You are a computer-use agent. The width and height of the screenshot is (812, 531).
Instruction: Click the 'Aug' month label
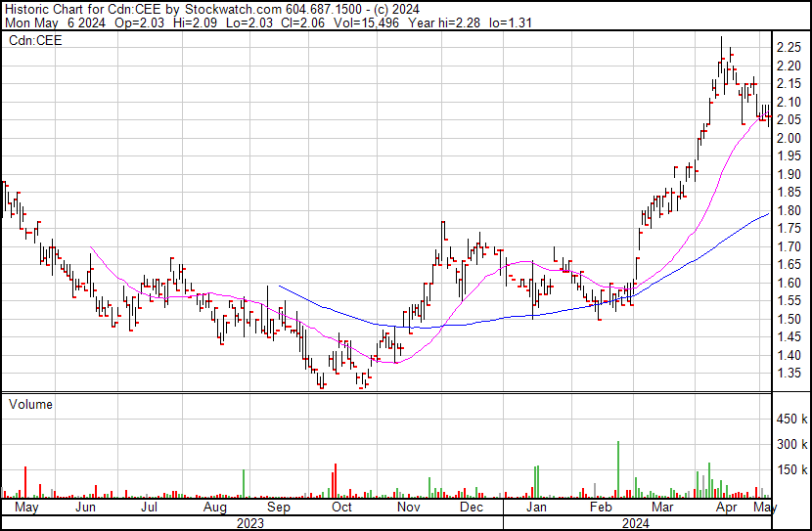click(215, 507)
